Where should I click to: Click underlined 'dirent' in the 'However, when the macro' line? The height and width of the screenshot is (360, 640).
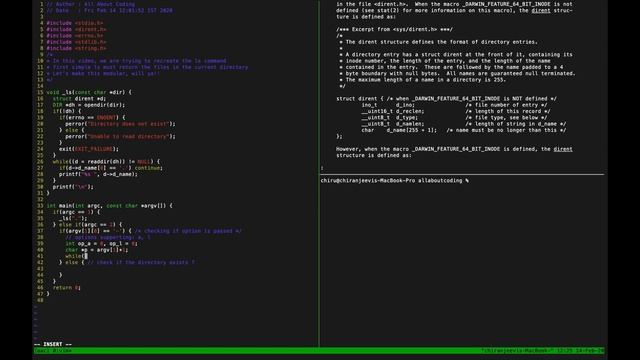click(x=563, y=149)
